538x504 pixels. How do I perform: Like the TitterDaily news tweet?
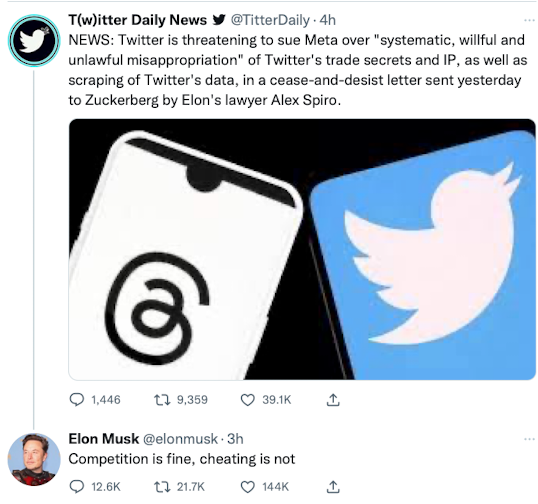pos(248,400)
